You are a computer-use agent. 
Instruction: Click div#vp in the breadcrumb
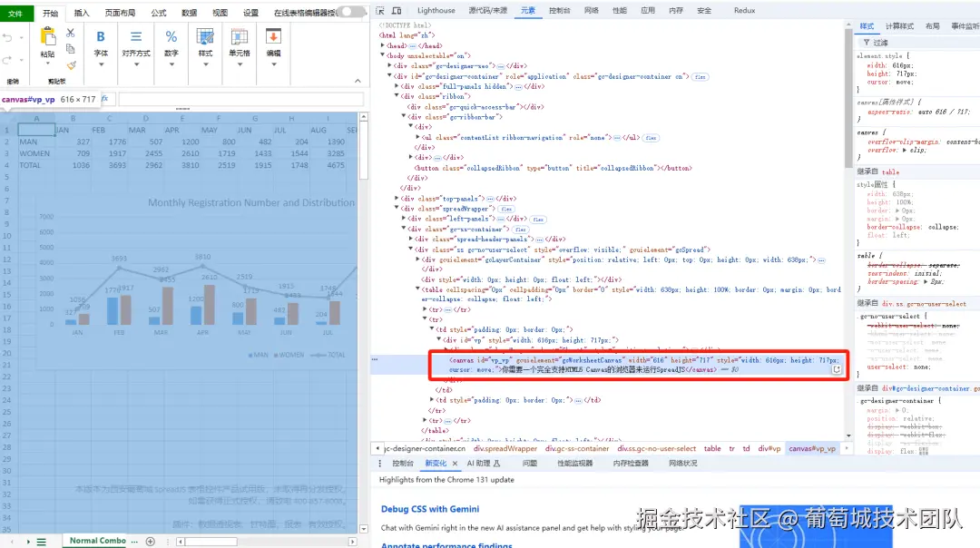pos(769,448)
